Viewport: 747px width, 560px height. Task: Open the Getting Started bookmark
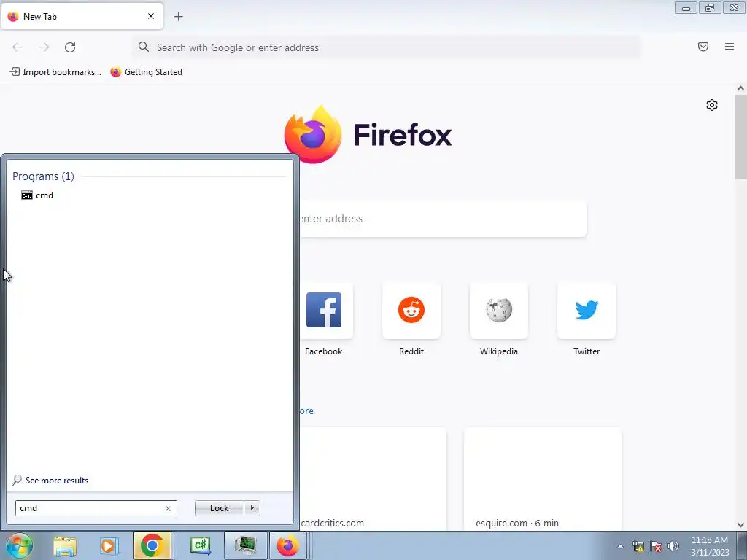coord(146,72)
